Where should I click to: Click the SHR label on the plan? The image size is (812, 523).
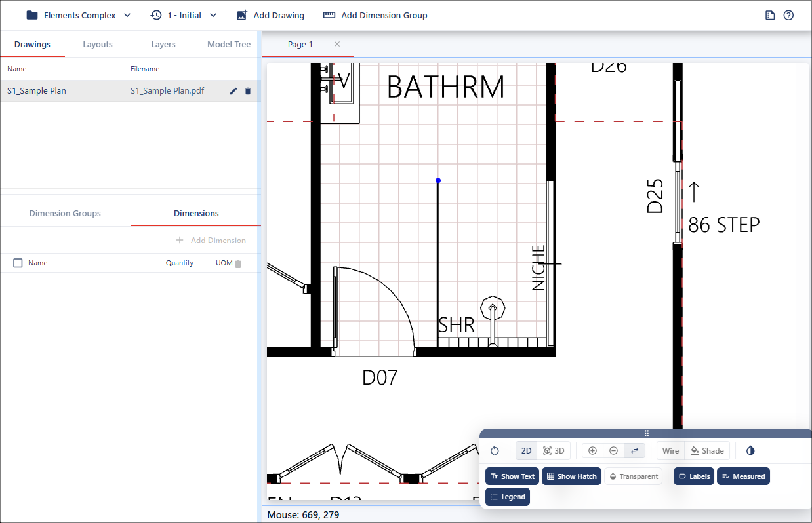pyautogui.click(x=457, y=325)
